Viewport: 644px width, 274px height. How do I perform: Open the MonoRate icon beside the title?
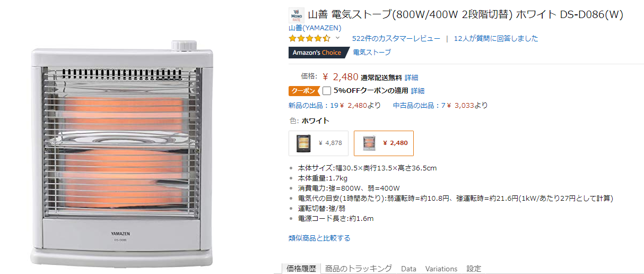tap(296, 15)
